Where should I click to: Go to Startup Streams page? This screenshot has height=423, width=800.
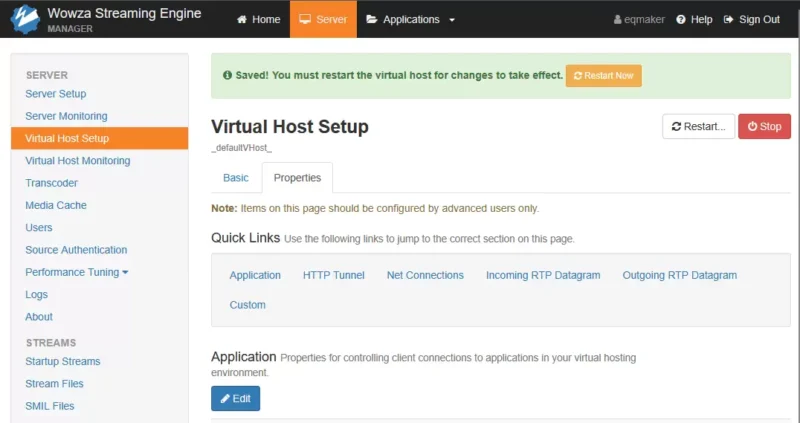[x=63, y=361]
